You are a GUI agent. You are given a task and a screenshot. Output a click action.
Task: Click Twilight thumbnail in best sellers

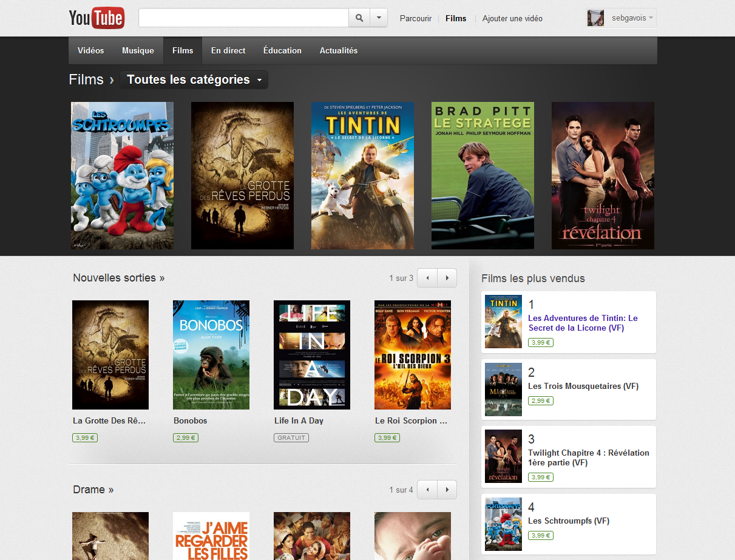point(503,456)
